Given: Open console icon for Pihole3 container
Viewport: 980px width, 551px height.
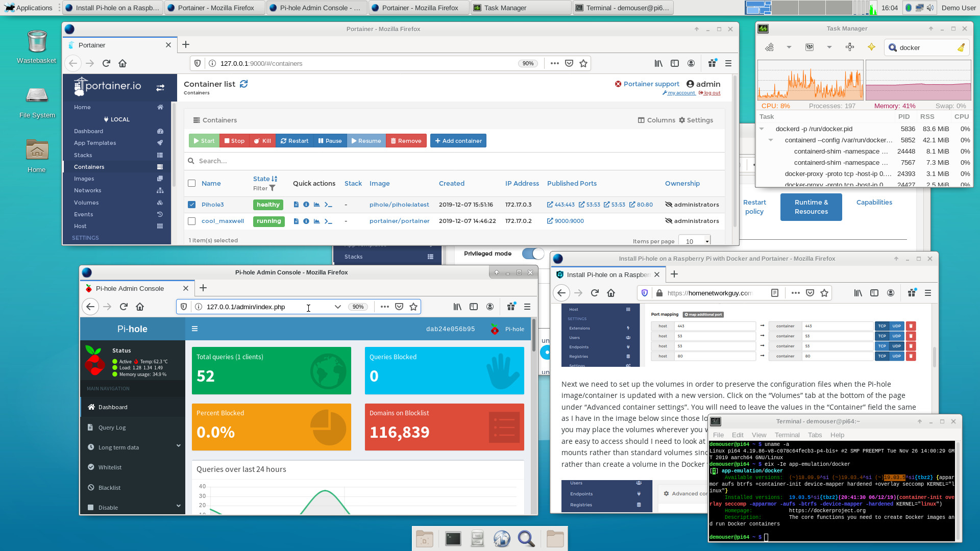Looking at the screenshot, I should pyautogui.click(x=328, y=205).
